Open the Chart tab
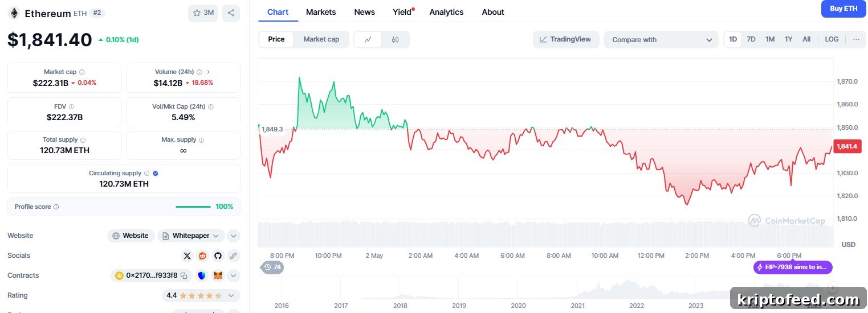 click(278, 12)
